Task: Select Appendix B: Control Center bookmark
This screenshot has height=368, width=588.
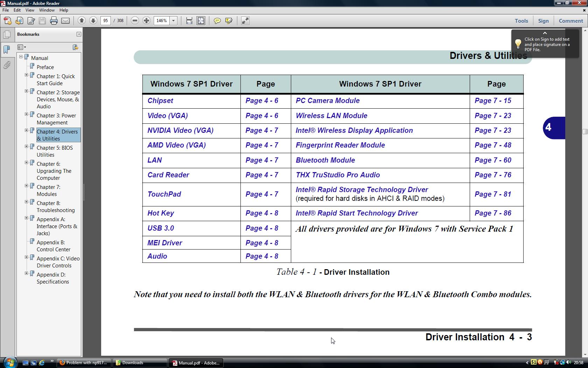Action: tap(54, 246)
